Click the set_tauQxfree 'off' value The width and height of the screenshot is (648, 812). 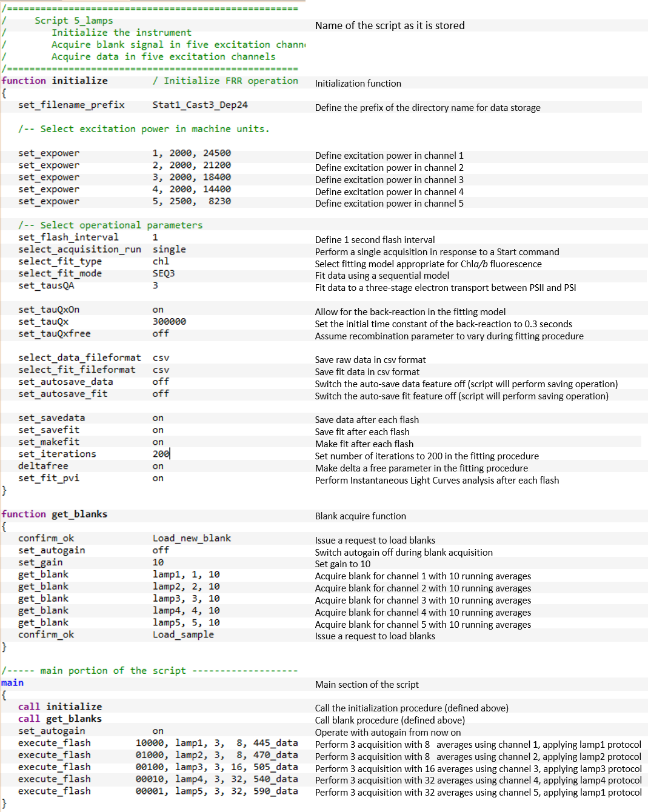161,334
